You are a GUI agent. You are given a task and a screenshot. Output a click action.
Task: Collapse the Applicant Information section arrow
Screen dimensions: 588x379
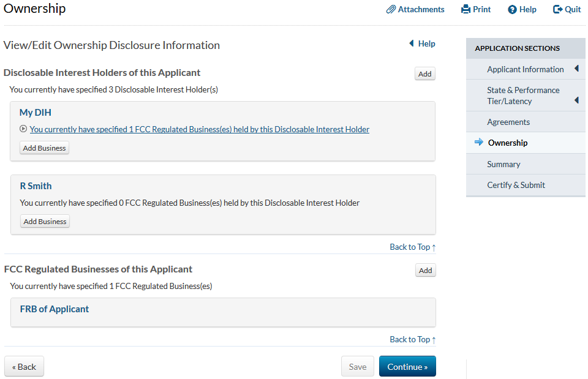pos(576,69)
